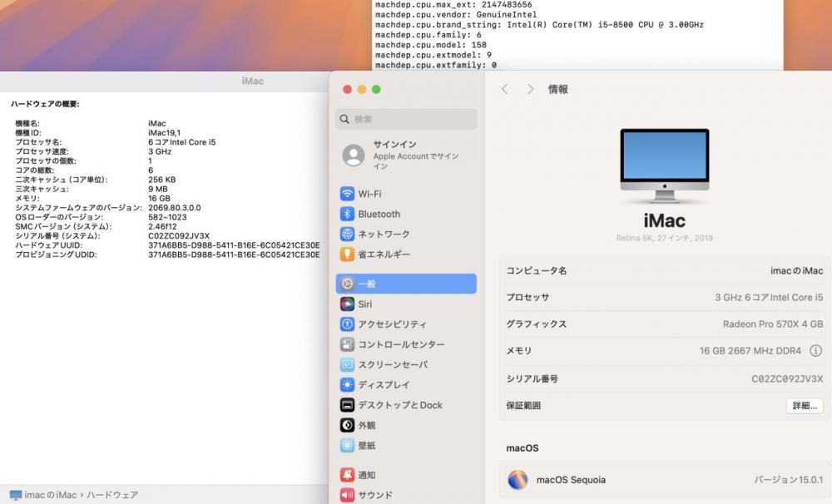Viewport: 832px width, 504px height.
Task: Select the ディスプレイ sidebar label
Action: 384,384
